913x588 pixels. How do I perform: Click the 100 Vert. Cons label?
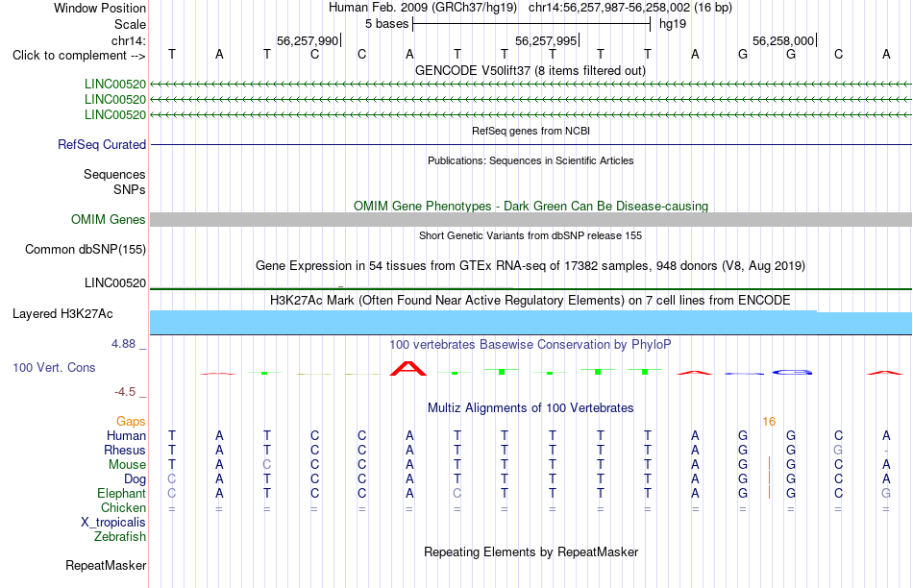point(54,367)
